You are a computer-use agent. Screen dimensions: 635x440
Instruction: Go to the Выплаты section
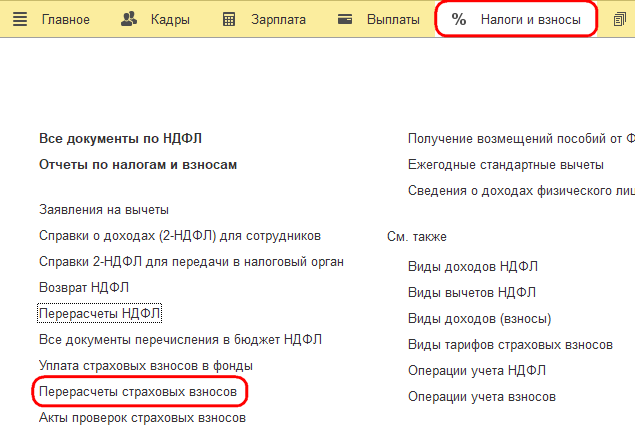click(x=393, y=19)
